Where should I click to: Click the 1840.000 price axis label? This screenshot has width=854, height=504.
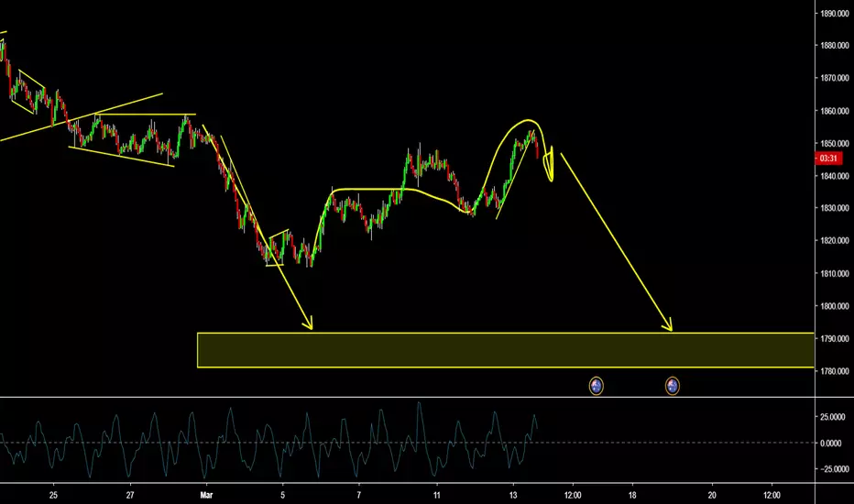click(835, 176)
